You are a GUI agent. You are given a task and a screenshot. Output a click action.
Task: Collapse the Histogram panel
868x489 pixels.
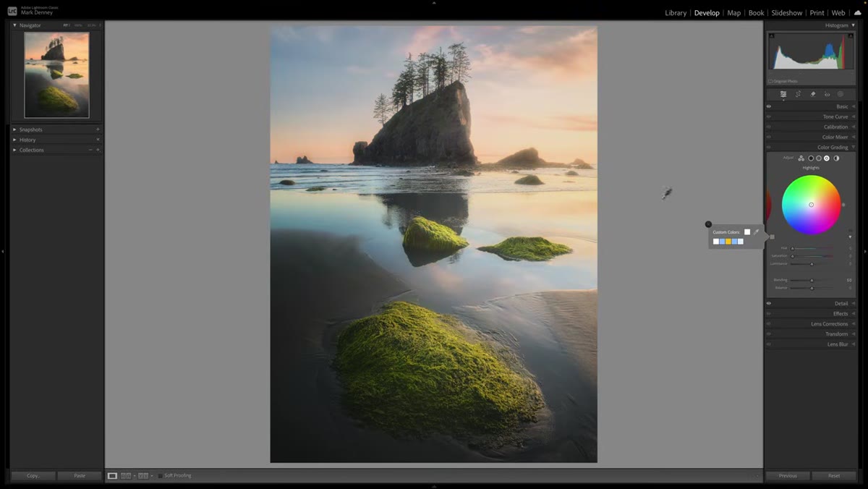tap(853, 25)
